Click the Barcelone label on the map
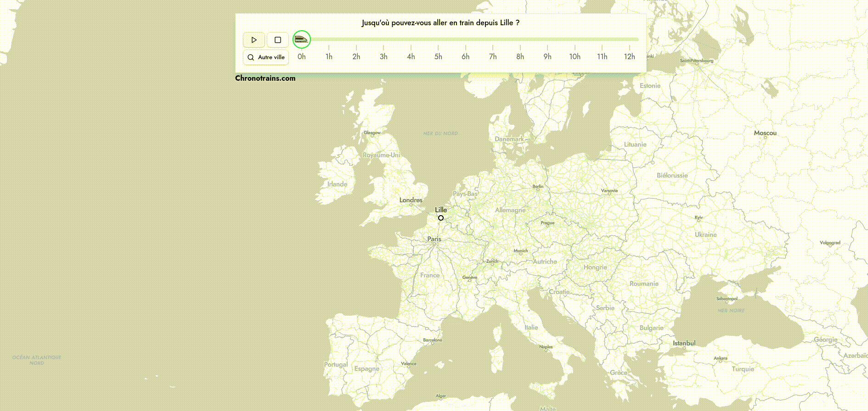The image size is (868, 411). click(432, 340)
